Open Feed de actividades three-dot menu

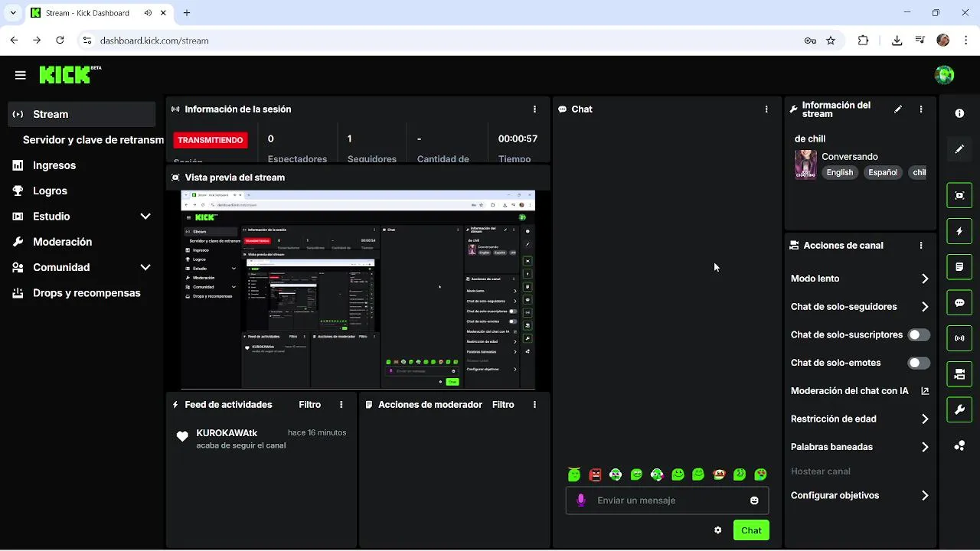(341, 405)
